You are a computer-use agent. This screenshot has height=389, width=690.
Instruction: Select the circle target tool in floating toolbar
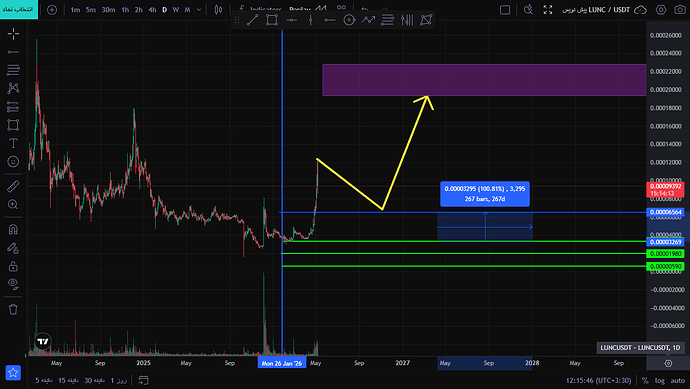(349, 20)
